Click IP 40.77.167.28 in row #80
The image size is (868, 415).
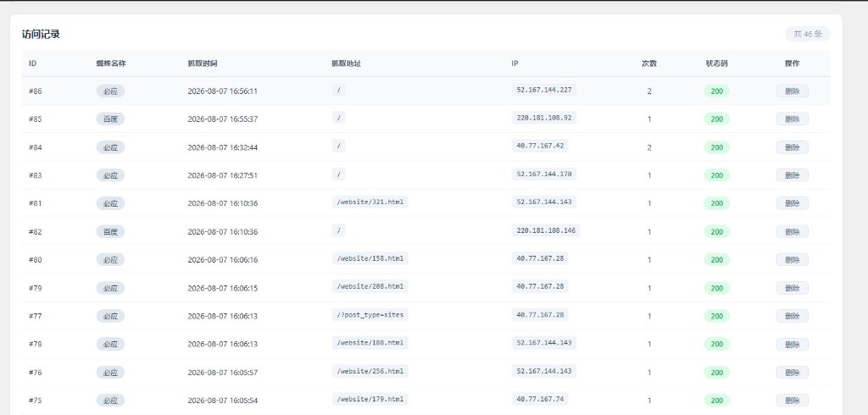coord(540,257)
